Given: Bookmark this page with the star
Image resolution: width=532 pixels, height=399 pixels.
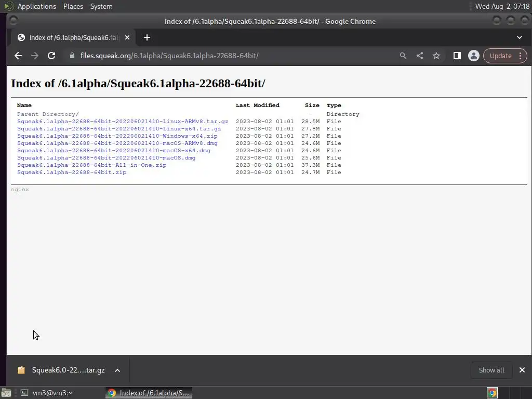Looking at the screenshot, I should 436,56.
